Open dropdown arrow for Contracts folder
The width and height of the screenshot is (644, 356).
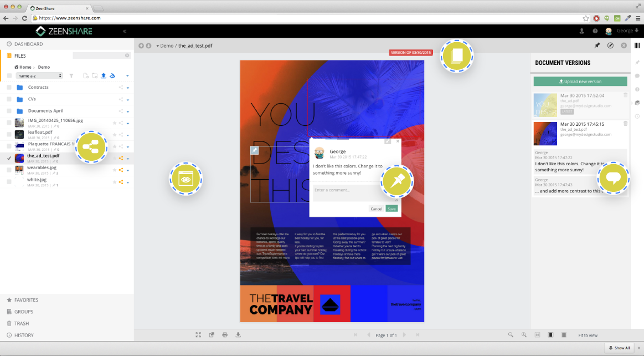[x=128, y=88]
